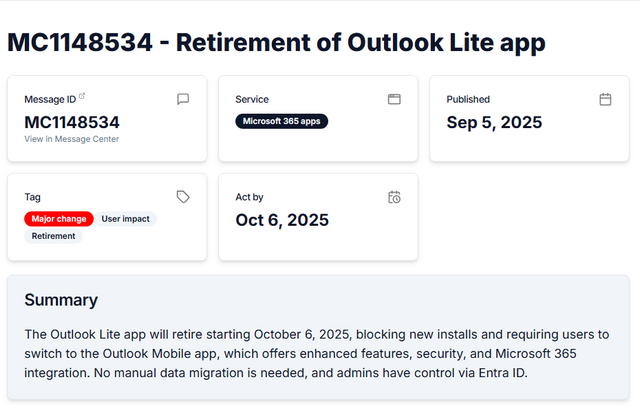Click the chat bubble icon in Message ID card
This screenshot has width=640, height=411.
point(183,99)
